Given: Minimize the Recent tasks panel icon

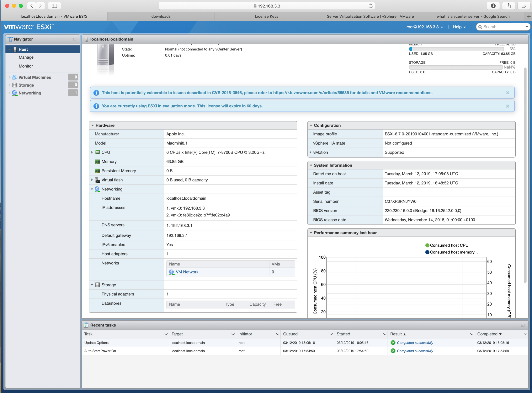Looking at the screenshot, I should pyautogui.click(x=523, y=325).
